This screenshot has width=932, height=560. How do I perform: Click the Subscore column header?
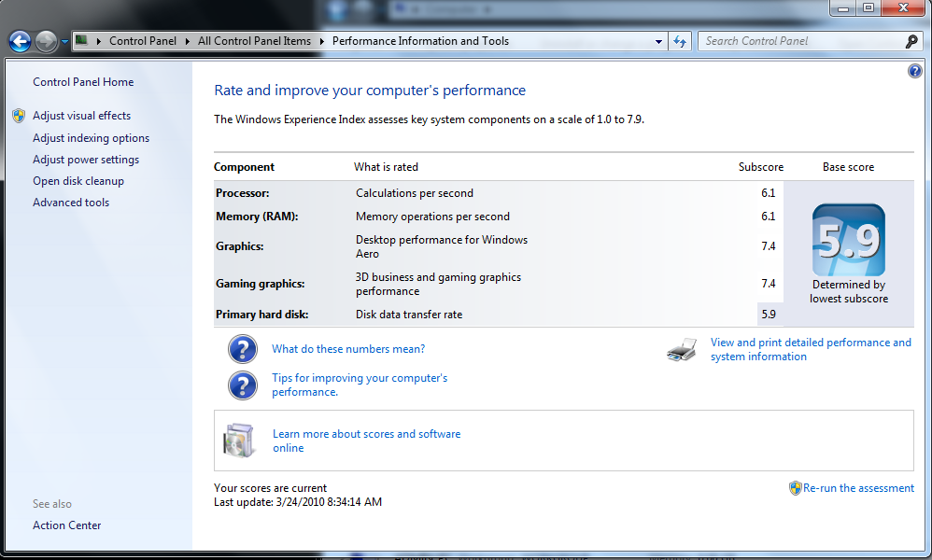click(x=761, y=167)
